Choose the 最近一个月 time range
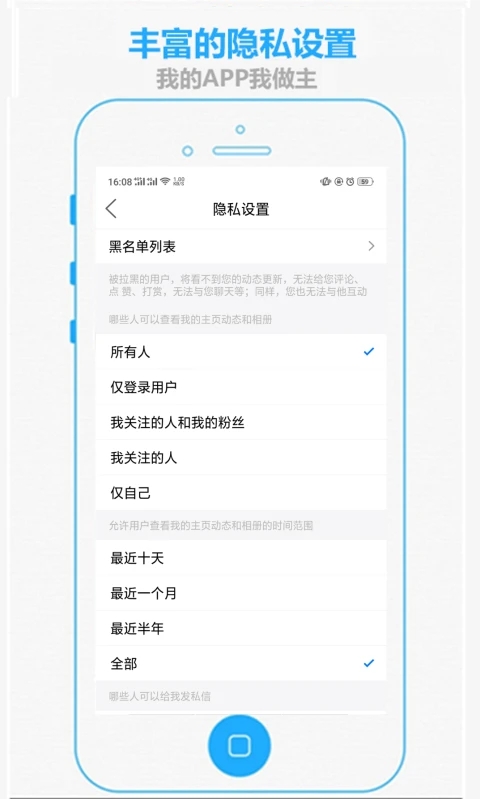This screenshot has height=799, width=480. tap(241, 593)
